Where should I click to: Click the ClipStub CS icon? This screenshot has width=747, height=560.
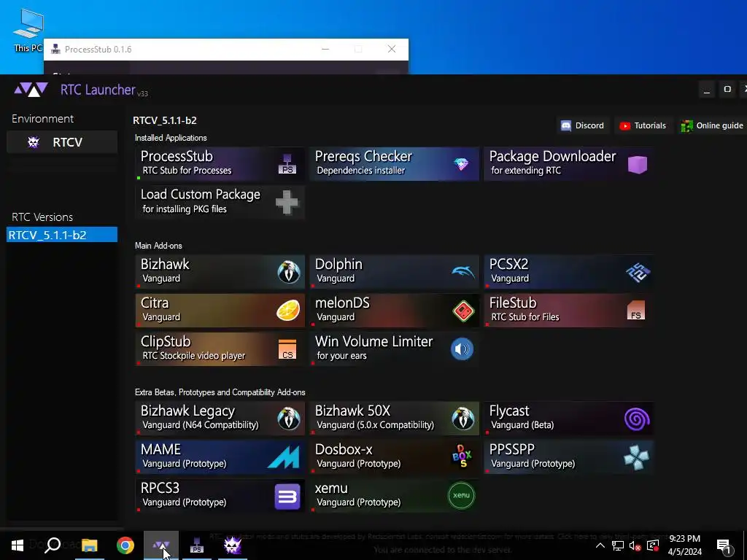[287, 349]
